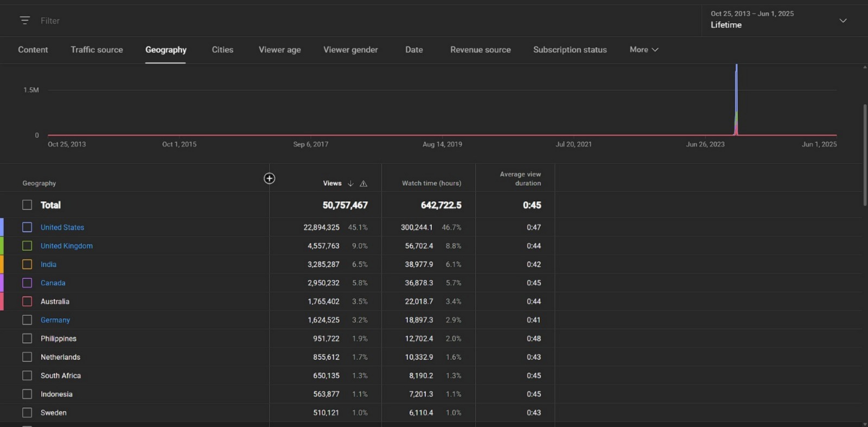Open the Lifetime date range dropdown
The image size is (868, 427).
point(843,21)
